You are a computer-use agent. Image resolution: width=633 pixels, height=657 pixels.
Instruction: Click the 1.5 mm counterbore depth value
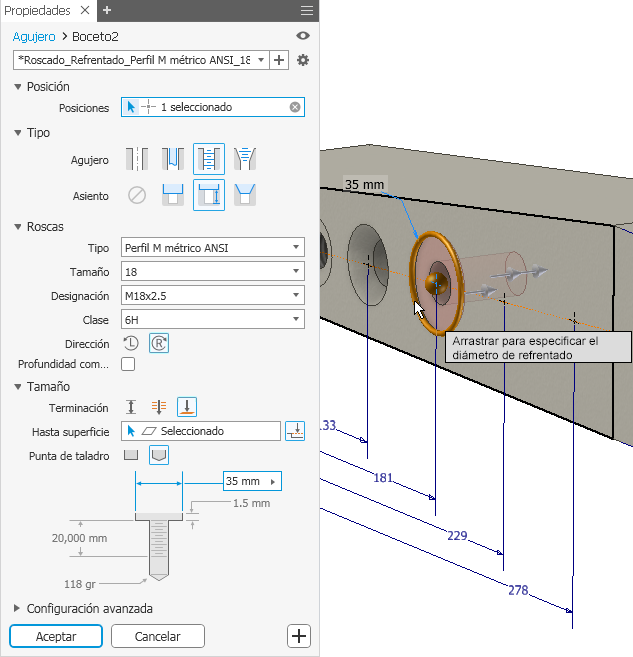pos(251,503)
